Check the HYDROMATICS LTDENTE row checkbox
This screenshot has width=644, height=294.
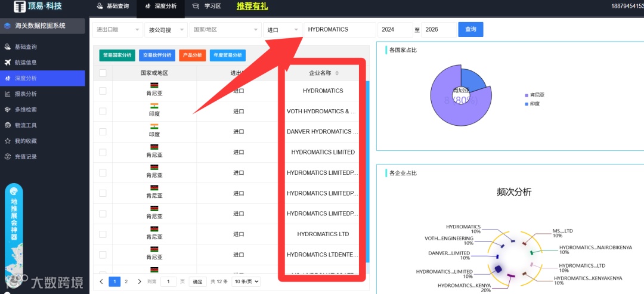(x=103, y=255)
